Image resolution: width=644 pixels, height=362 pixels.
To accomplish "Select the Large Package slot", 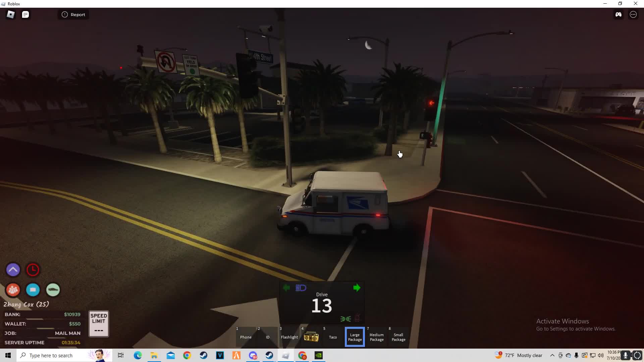I will click(355, 337).
